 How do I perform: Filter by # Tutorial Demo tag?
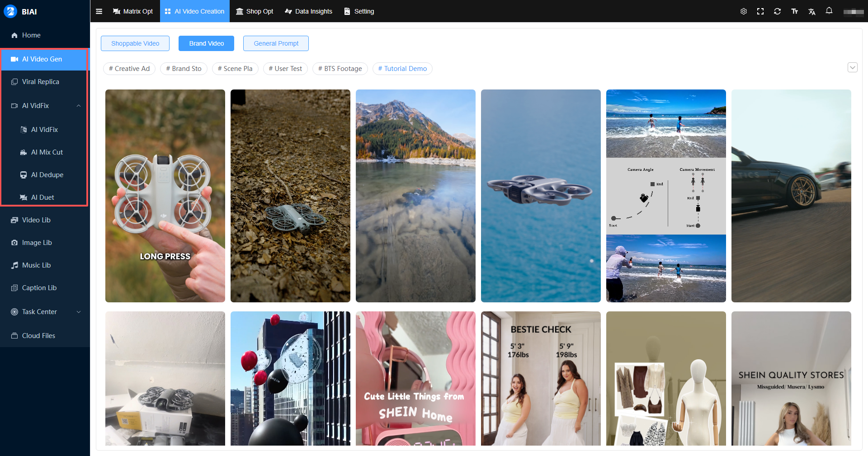[x=402, y=69]
